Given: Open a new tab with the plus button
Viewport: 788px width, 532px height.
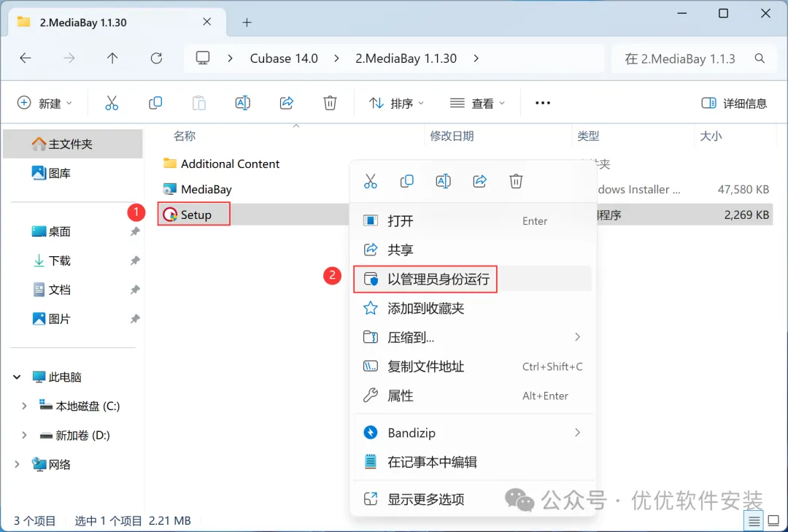Looking at the screenshot, I should click(x=247, y=22).
